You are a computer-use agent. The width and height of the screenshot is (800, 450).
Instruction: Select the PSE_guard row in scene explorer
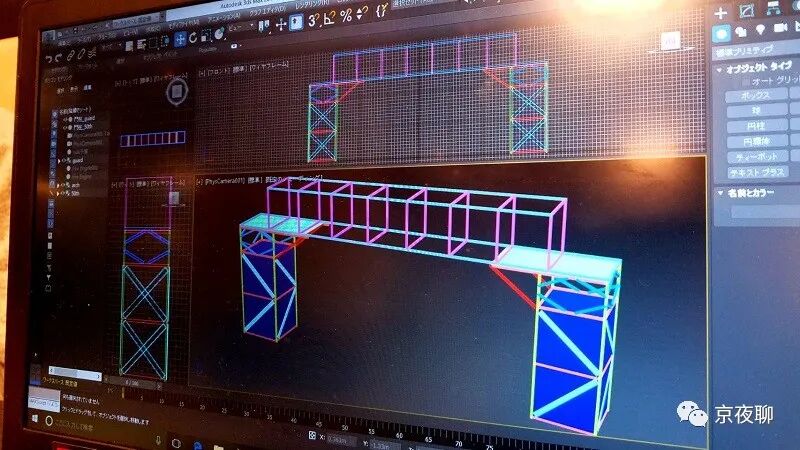81,118
